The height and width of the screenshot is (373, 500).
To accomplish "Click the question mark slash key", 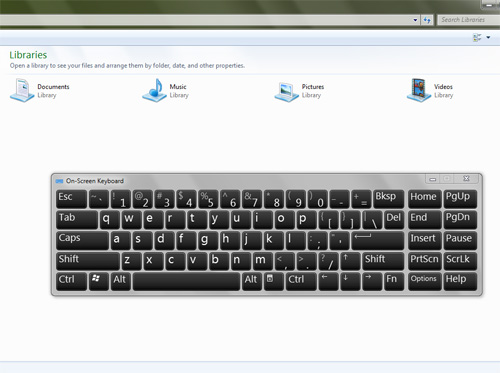I will coord(328,260).
